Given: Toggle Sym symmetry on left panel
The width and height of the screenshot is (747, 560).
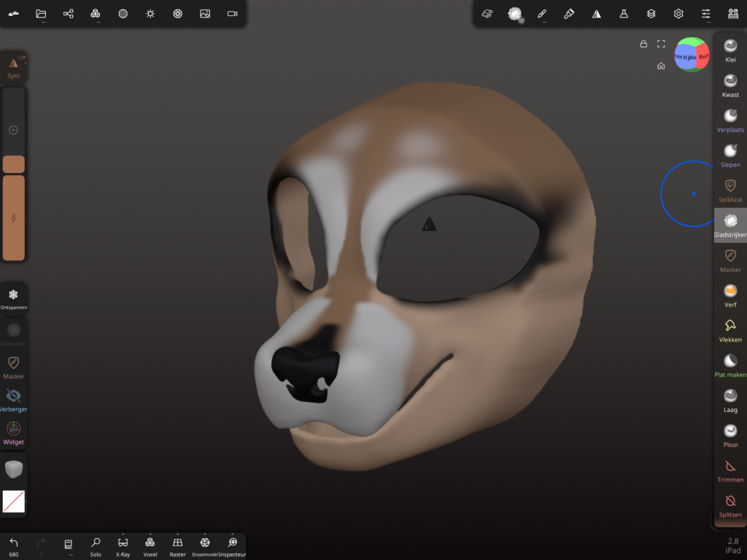Looking at the screenshot, I should pos(13,67).
